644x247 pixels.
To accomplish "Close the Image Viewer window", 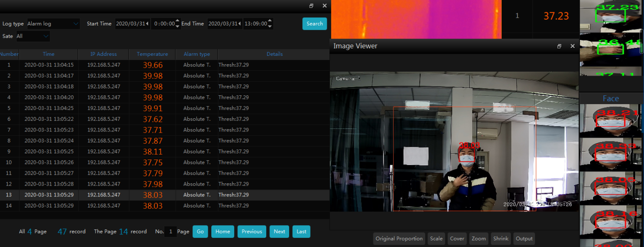I will click(572, 46).
